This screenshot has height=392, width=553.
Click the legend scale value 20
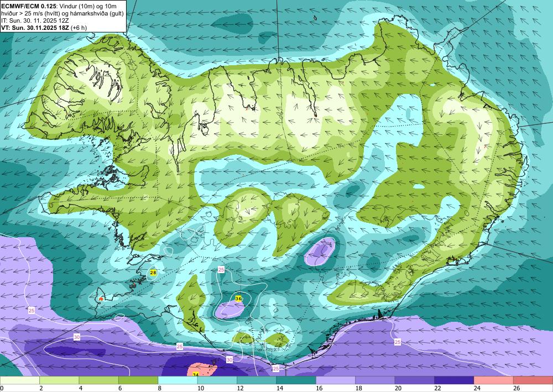(398, 389)
